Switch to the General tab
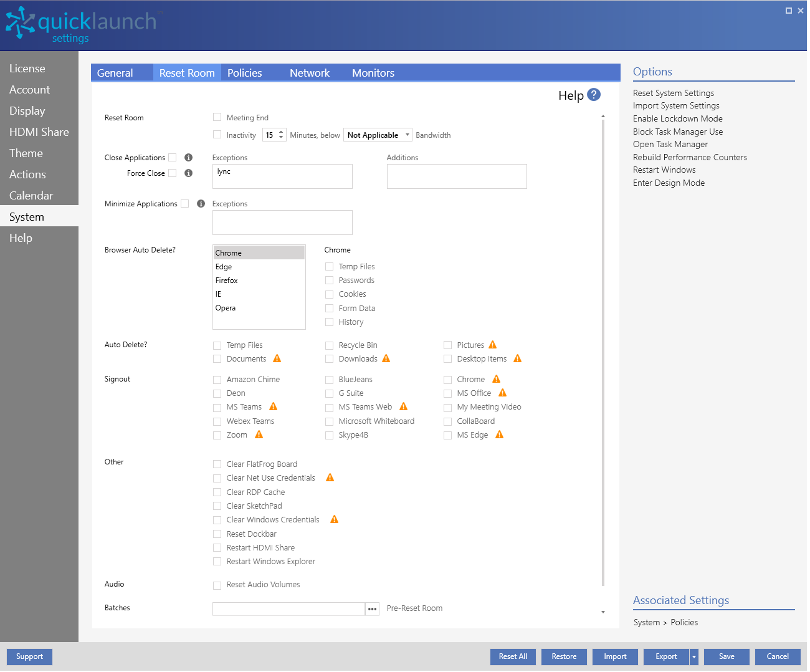810x672 pixels. point(115,73)
